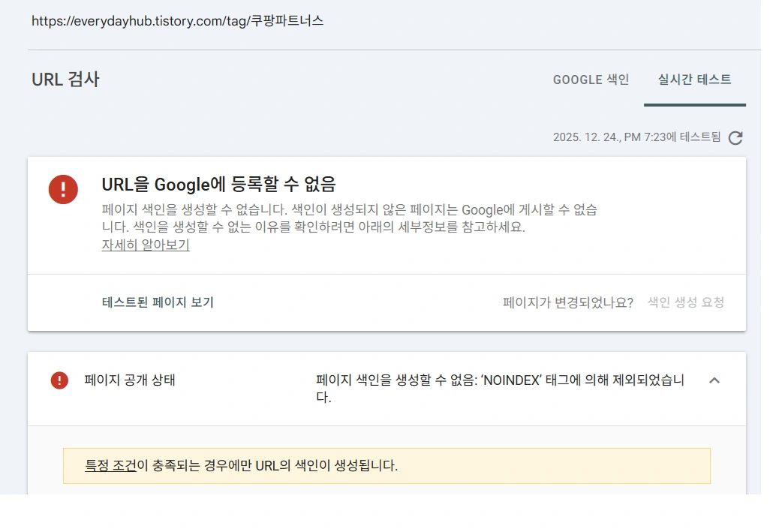Collapse the 페이지 공개 상태 section with the chevron
Image resolution: width=770 pixels, height=532 pixels.
[x=714, y=380]
